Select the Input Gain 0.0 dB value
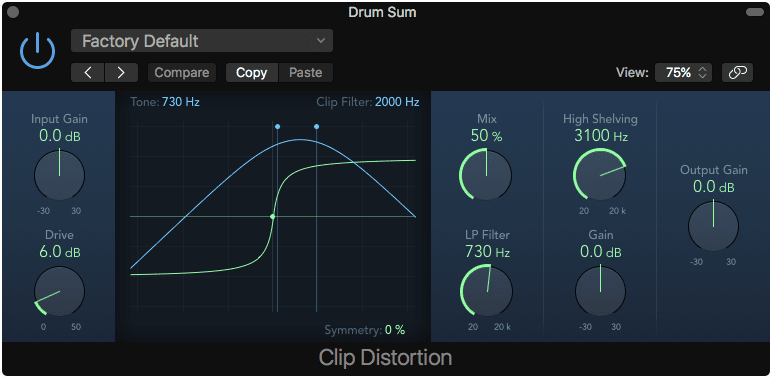 60,136
